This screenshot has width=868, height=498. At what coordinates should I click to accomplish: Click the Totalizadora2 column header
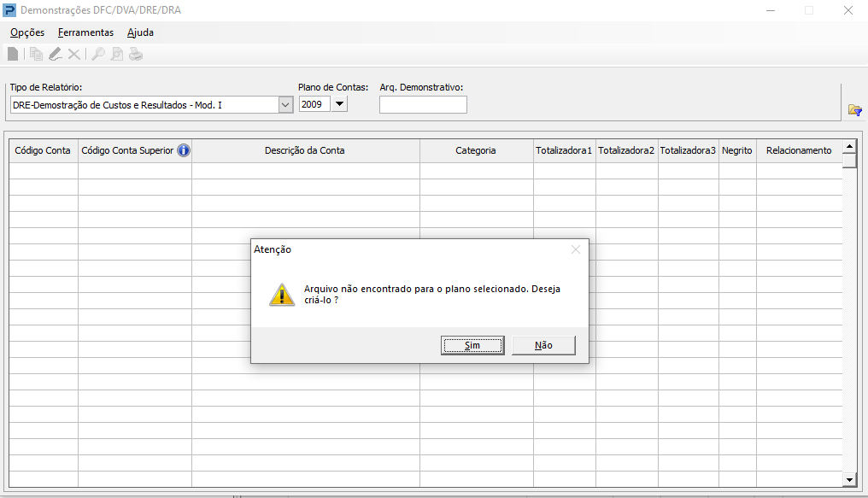[626, 150]
